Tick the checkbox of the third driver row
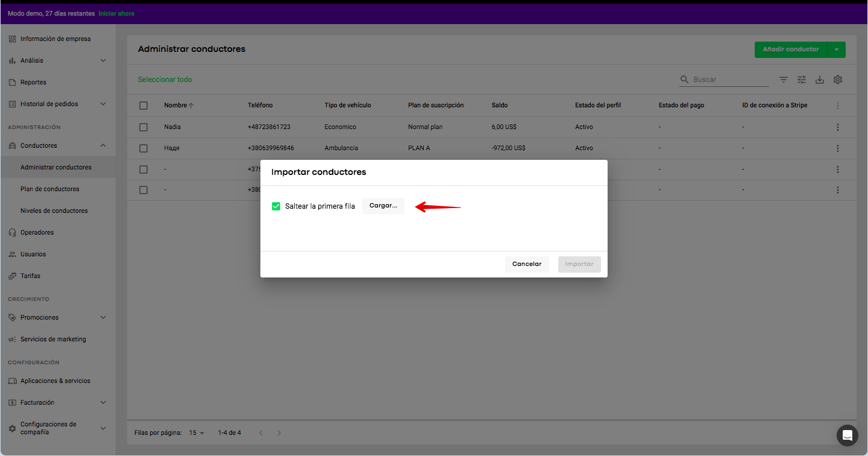Image resolution: width=868 pixels, height=456 pixels. point(143,169)
